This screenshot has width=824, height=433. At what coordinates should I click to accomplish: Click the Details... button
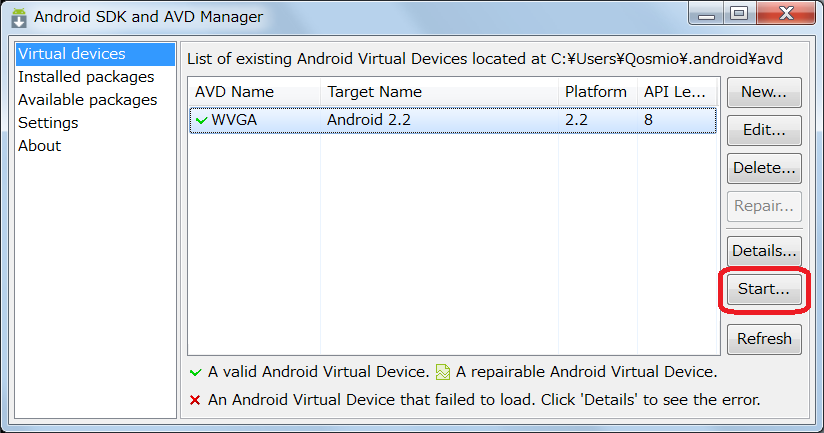[764, 251]
